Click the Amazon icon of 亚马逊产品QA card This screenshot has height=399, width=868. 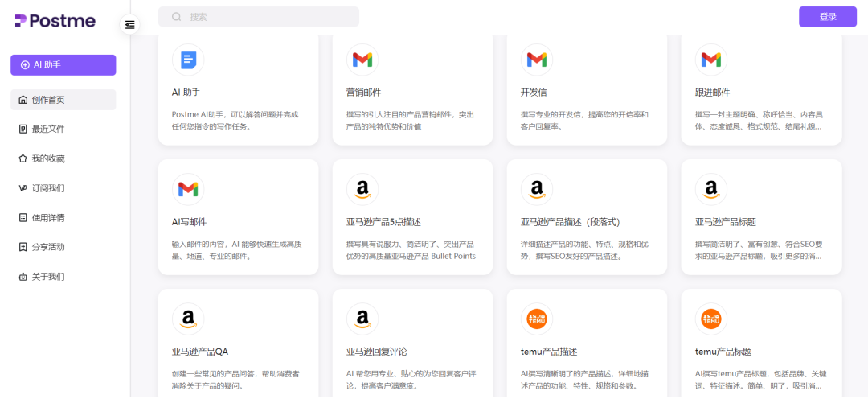coord(188,319)
